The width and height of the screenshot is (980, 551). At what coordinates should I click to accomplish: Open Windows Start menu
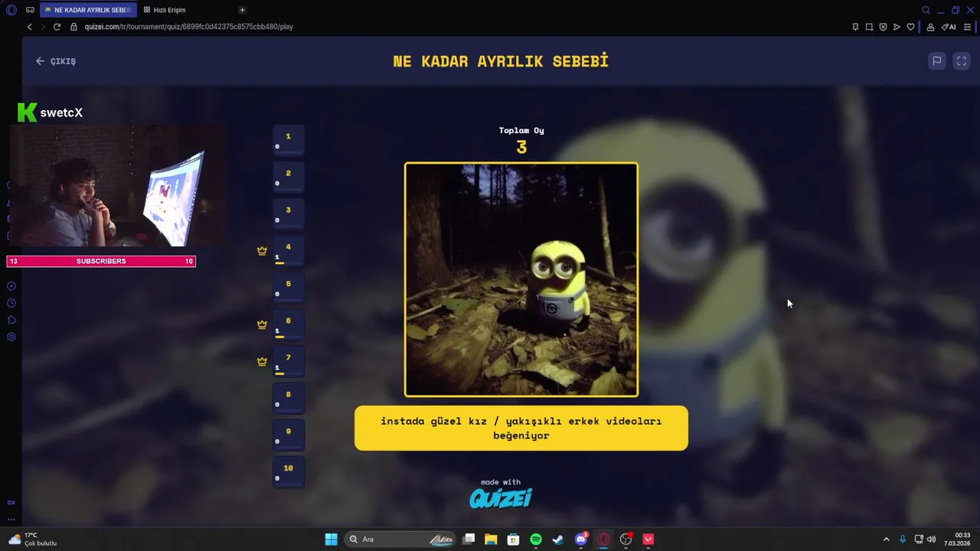pyautogui.click(x=331, y=540)
